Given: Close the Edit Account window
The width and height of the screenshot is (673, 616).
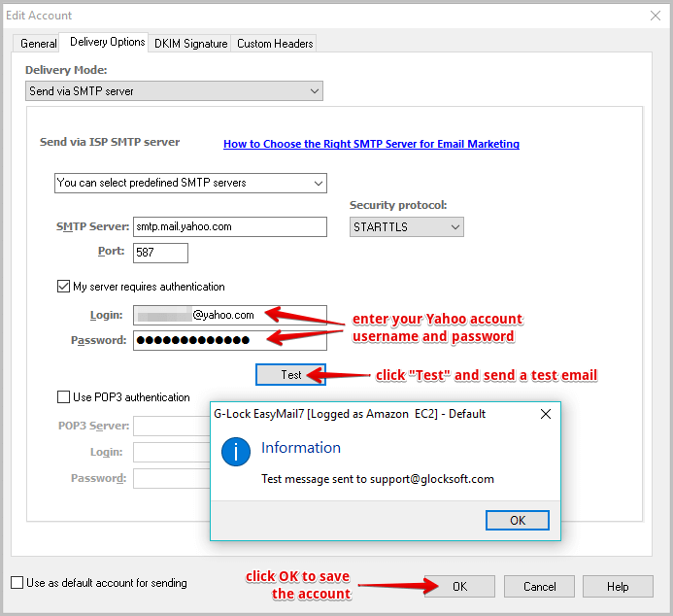Looking at the screenshot, I should point(655,16).
